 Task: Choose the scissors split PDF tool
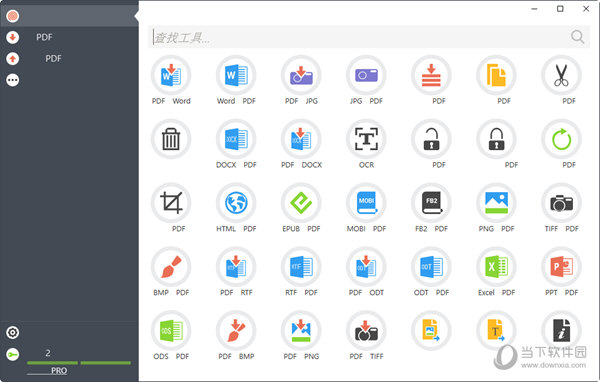(x=561, y=75)
